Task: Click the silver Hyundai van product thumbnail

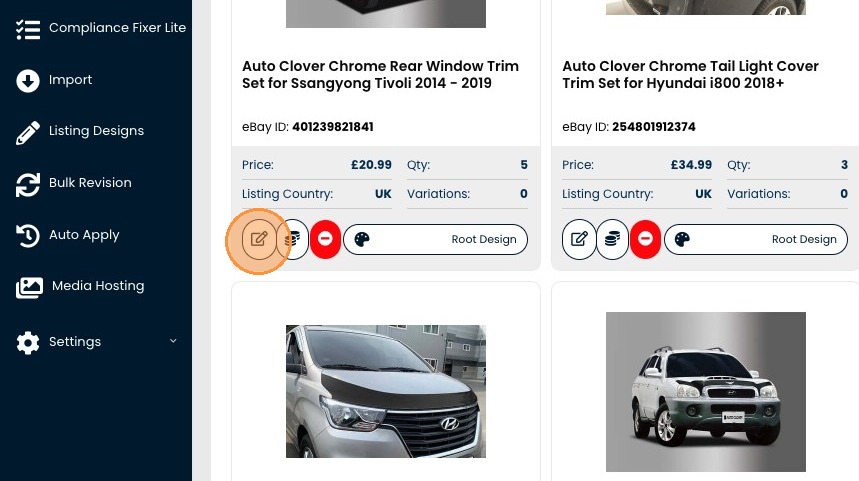Action: click(x=386, y=391)
